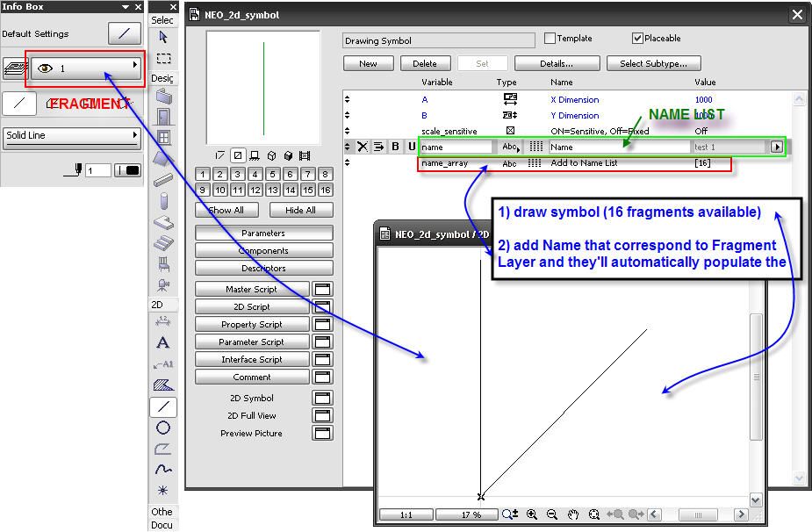Screen dimensions: 812x532
Task: Click the Details... button
Action: click(557, 64)
